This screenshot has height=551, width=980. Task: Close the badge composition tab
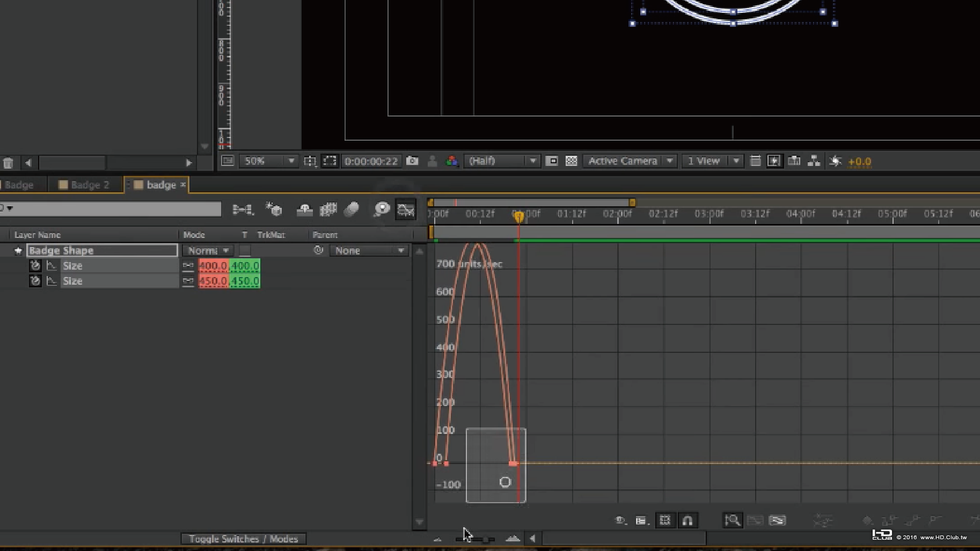click(183, 185)
